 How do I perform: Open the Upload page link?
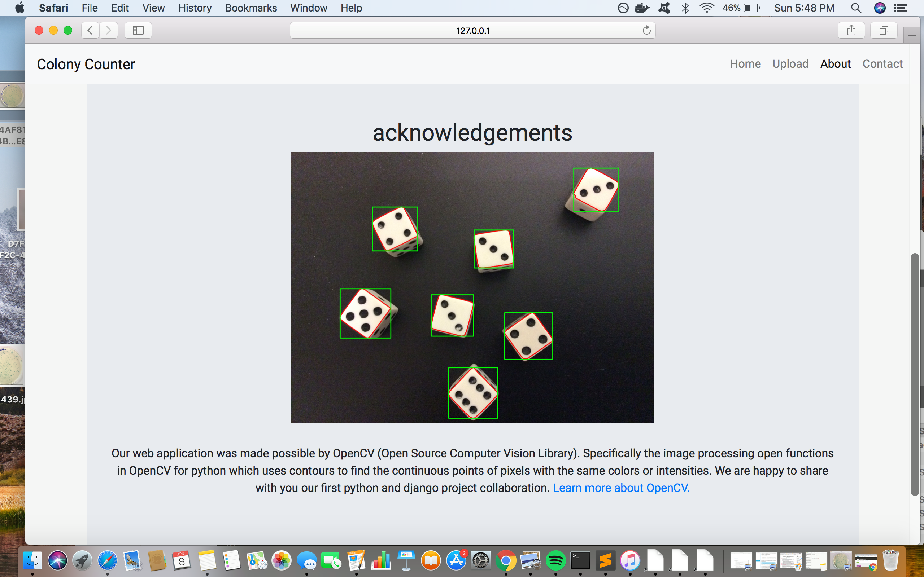pyautogui.click(x=790, y=64)
